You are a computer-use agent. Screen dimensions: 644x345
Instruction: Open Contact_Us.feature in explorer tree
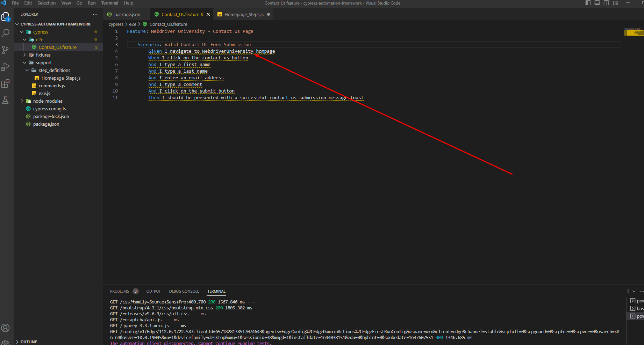point(58,47)
